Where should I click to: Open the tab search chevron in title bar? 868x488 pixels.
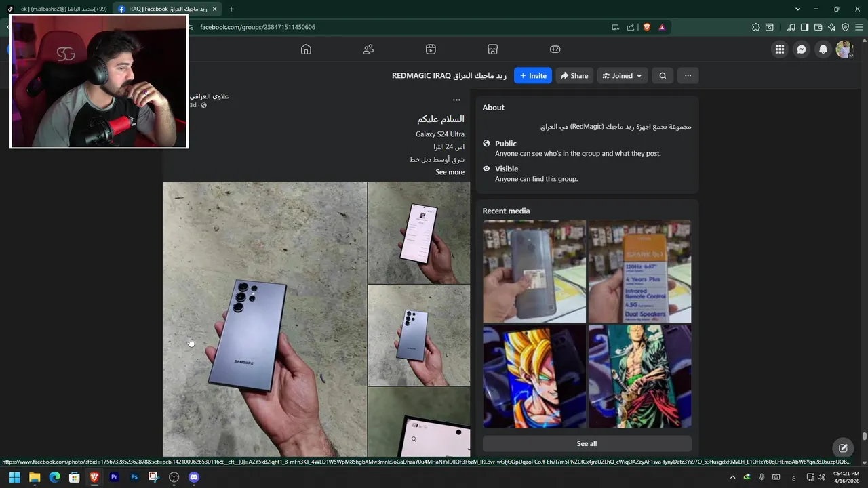point(797,9)
